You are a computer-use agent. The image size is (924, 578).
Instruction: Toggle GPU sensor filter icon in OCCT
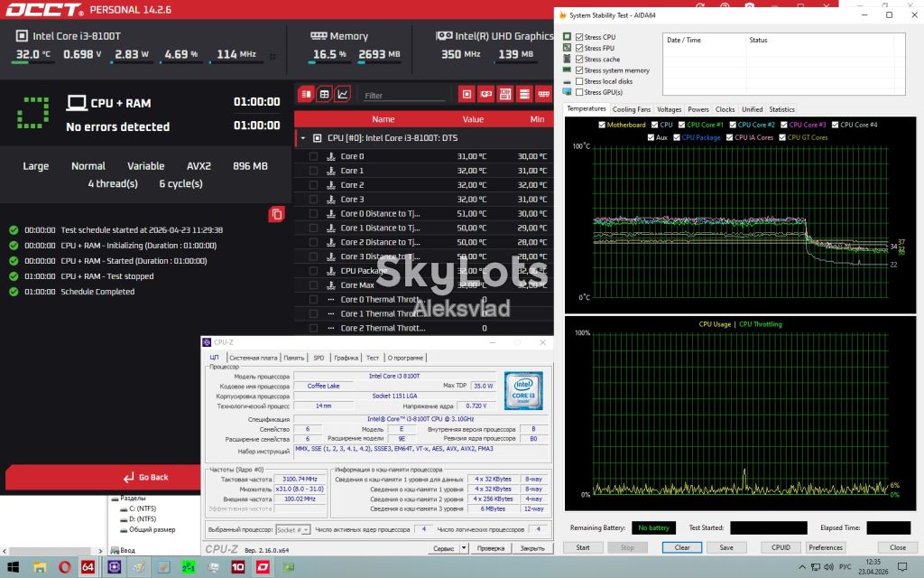coord(485,94)
